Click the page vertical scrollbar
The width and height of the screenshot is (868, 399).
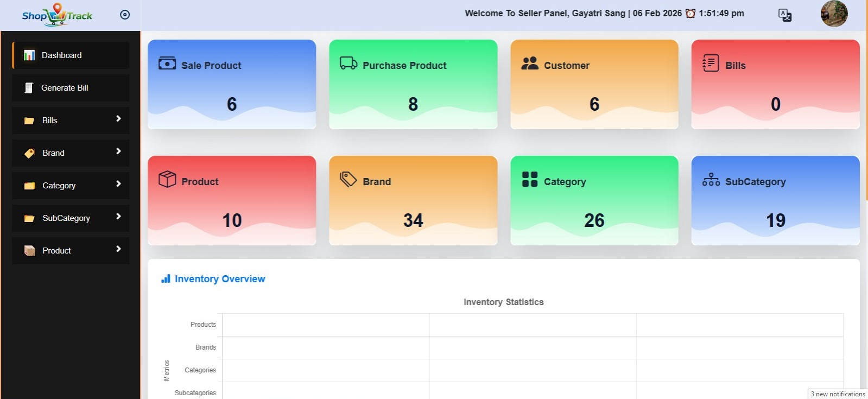click(866, 100)
